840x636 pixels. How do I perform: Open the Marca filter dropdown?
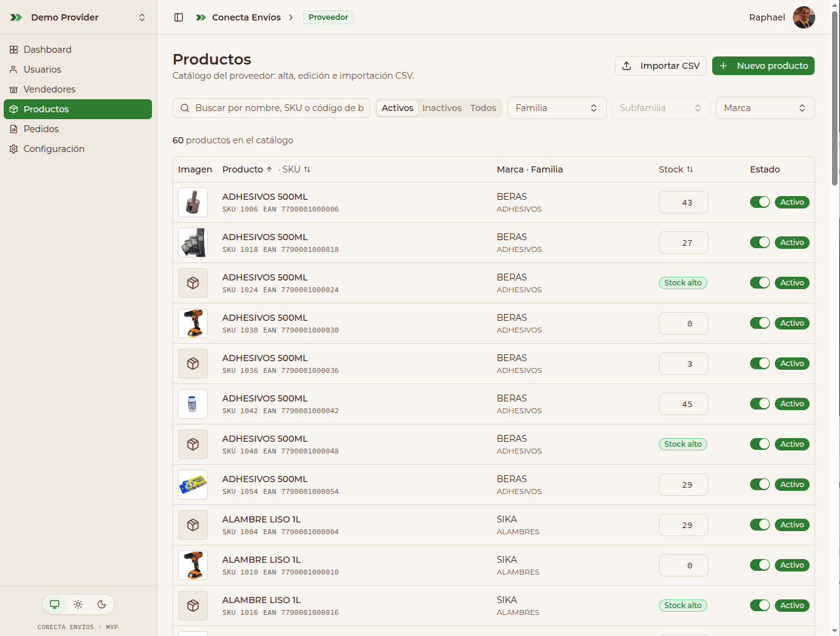(765, 108)
